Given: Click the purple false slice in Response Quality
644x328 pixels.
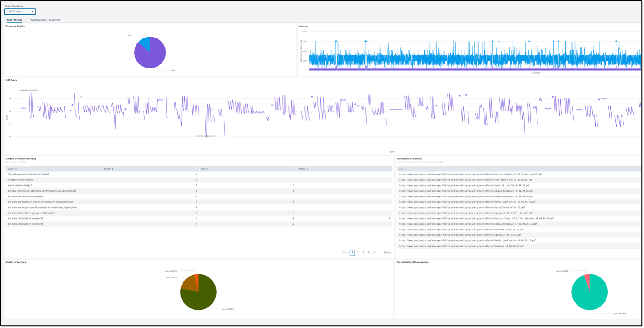Looking at the screenshot, I should [151, 56].
